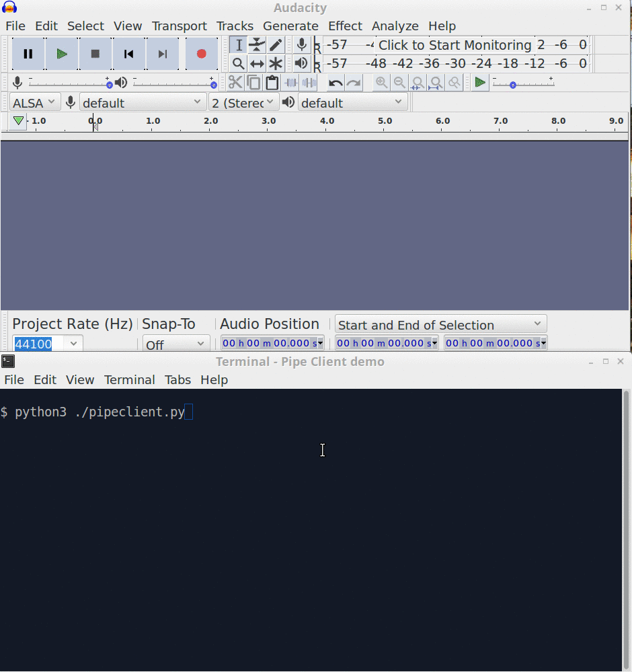Open the 2 (Stereo) channels dropdown
632x672 pixels.
[243, 103]
